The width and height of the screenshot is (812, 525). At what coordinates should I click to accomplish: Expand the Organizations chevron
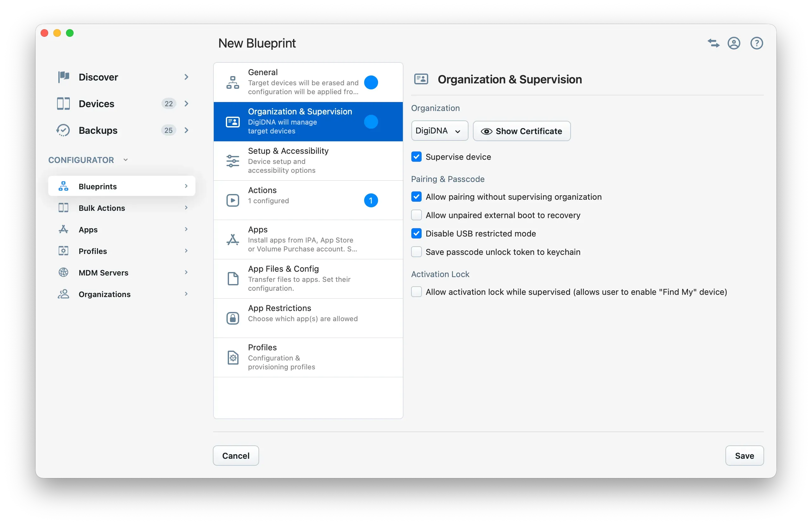tap(186, 294)
